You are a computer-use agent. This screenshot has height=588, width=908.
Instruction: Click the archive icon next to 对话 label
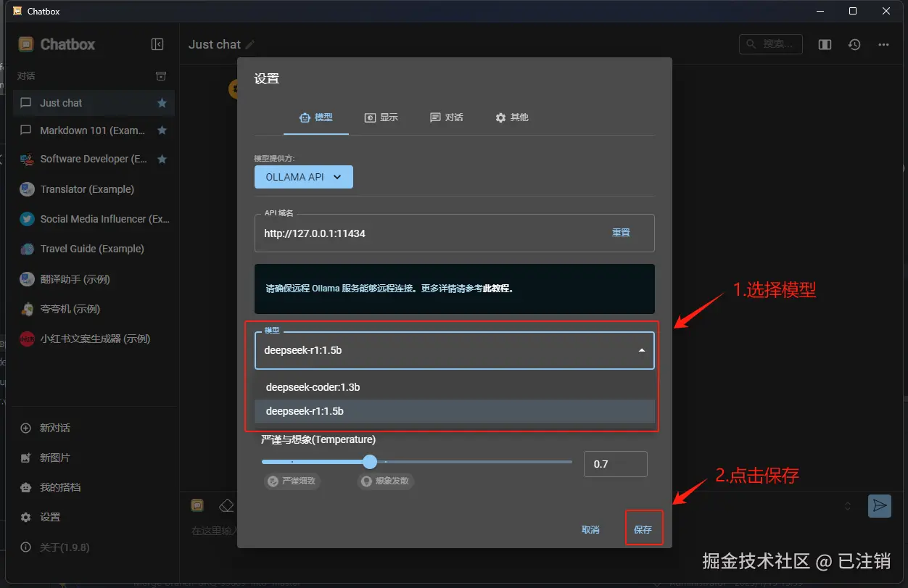(162, 76)
